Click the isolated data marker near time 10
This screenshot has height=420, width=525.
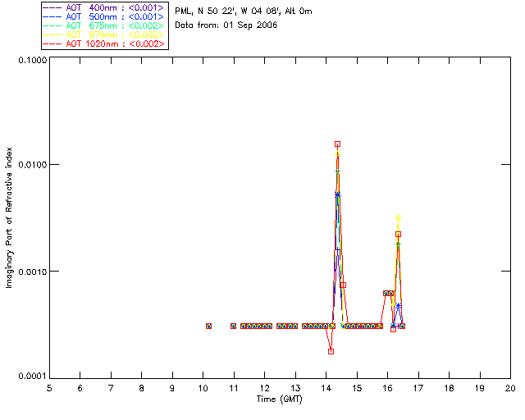click(x=208, y=326)
